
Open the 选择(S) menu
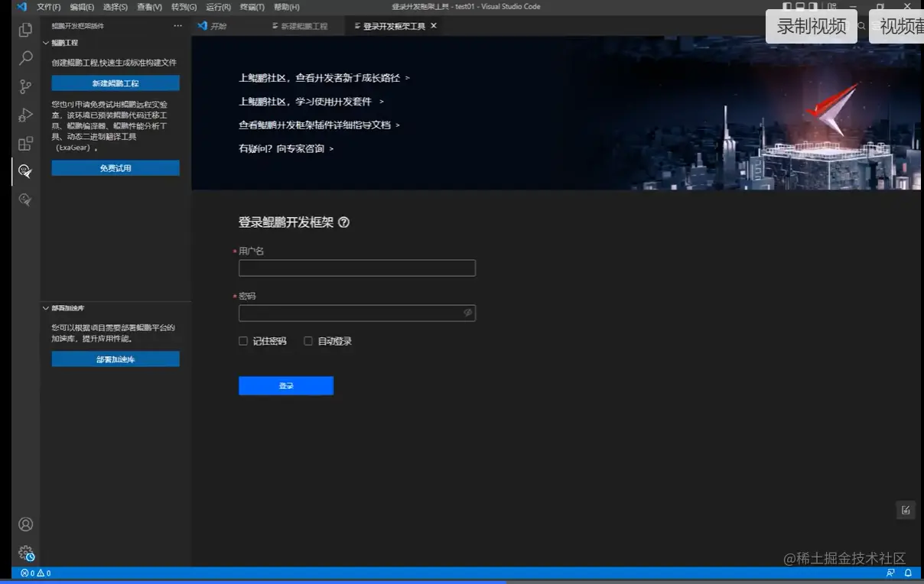tap(115, 7)
